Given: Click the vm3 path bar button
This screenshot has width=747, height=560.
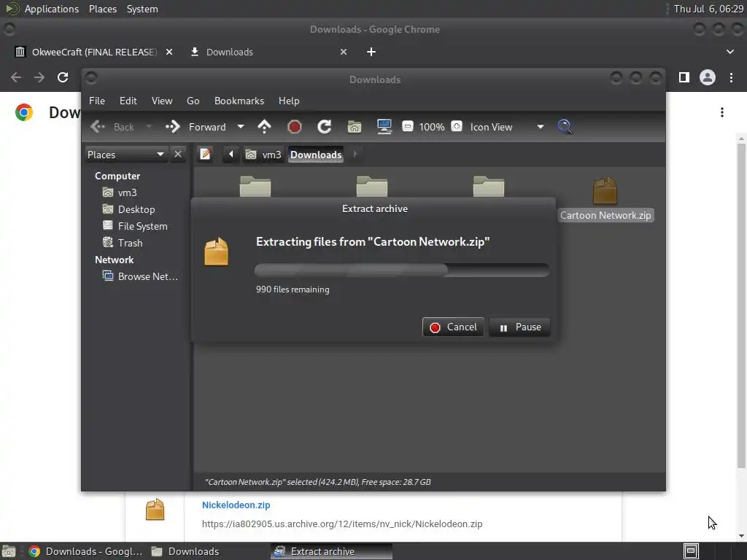Looking at the screenshot, I should click(x=263, y=155).
